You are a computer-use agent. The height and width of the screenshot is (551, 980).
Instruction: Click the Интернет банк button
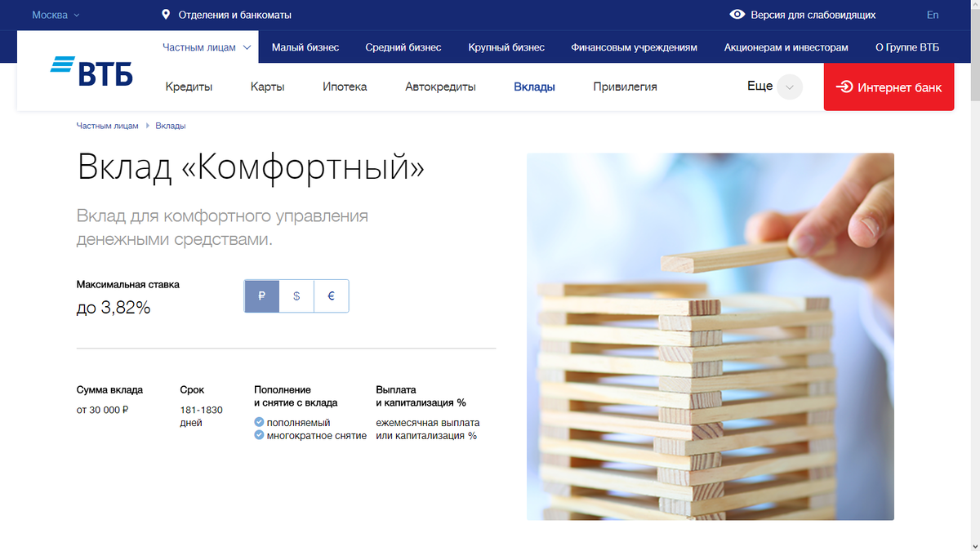tap(889, 87)
